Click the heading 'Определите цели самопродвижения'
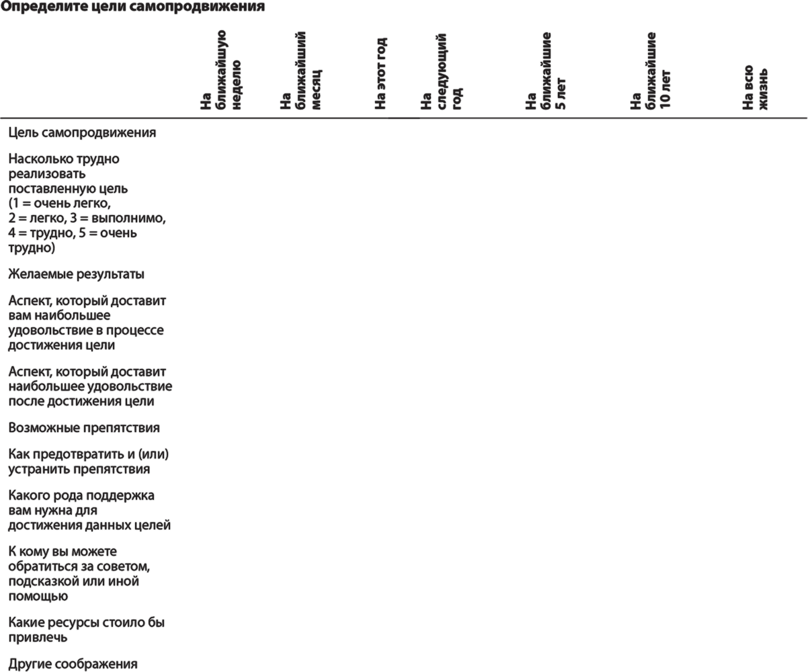Screen dimensions: 808x672 [132, 7]
